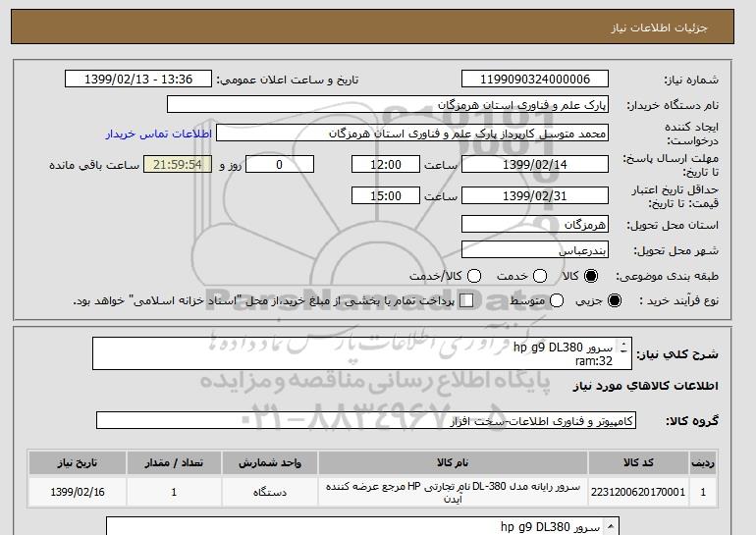This screenshot has height=535, width=756.
Task: Click delivery city field بندرعباس
Action: [535, 249]
